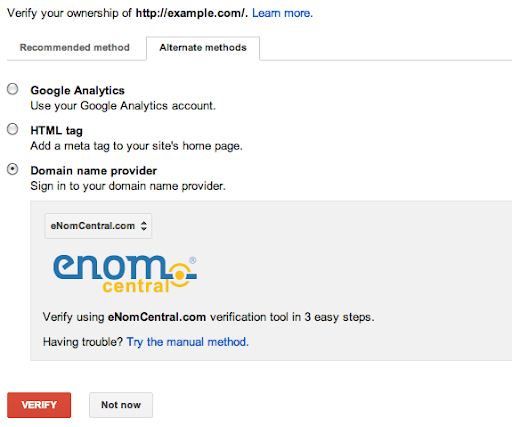Click the Domain name provider label
512x427 pixels.
click(93, 171)
